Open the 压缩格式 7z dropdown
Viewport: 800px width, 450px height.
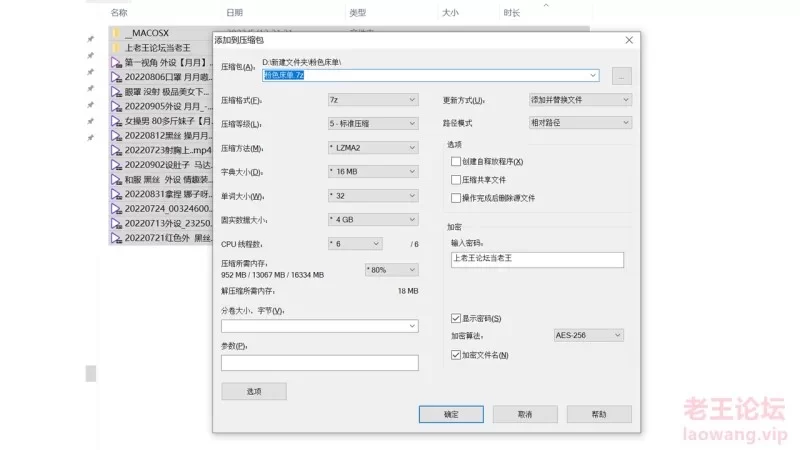tap(373, 100)
